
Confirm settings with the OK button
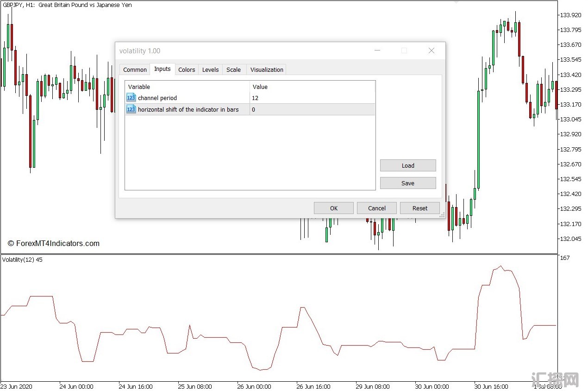pyautogui.click(x=333, y=208)
